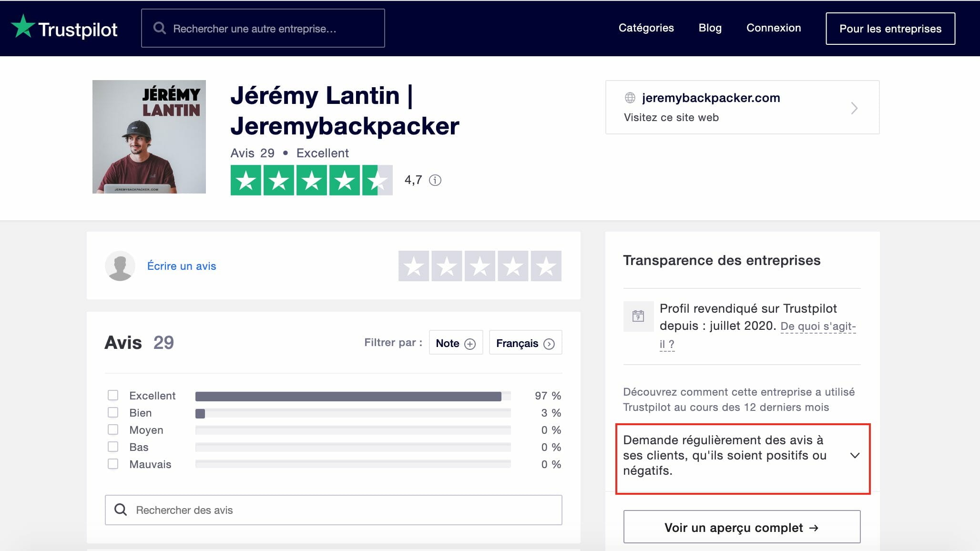Focus the Rechercher une autre entreprise field
The width and height of the screenshot is (980, 551).
click(263, 28)
